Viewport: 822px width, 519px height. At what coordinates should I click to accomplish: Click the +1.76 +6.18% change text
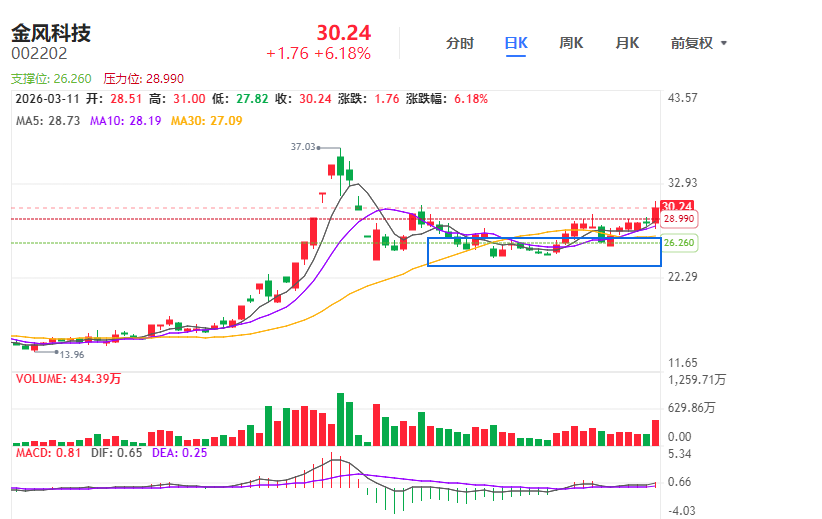(318, 53)
